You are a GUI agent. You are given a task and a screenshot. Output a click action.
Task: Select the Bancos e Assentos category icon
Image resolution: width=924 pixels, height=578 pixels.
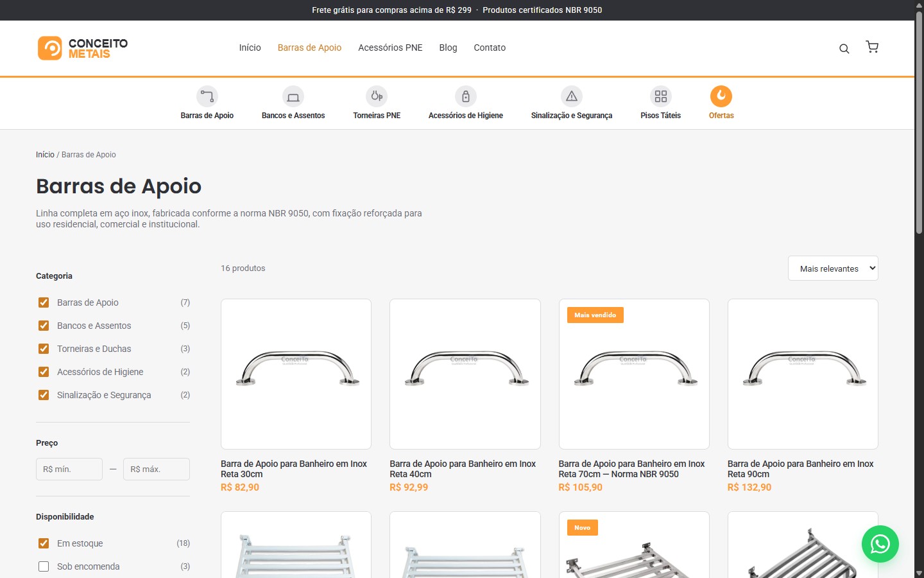293,96
